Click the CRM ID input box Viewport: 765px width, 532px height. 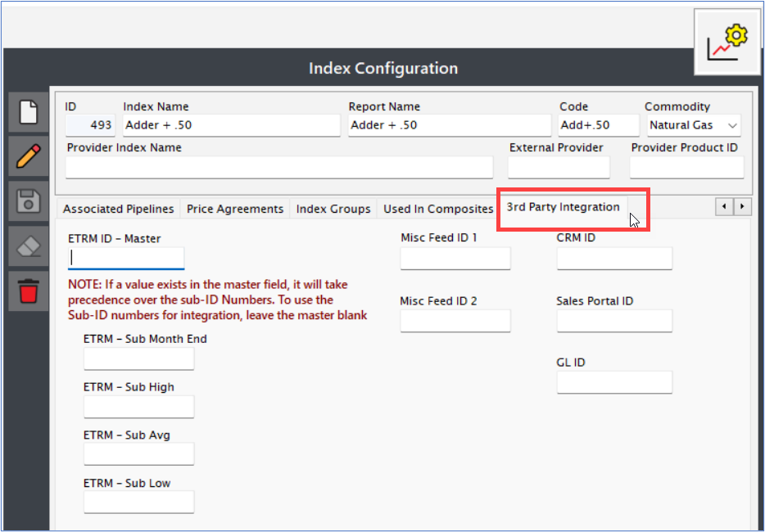pos(614,258)
